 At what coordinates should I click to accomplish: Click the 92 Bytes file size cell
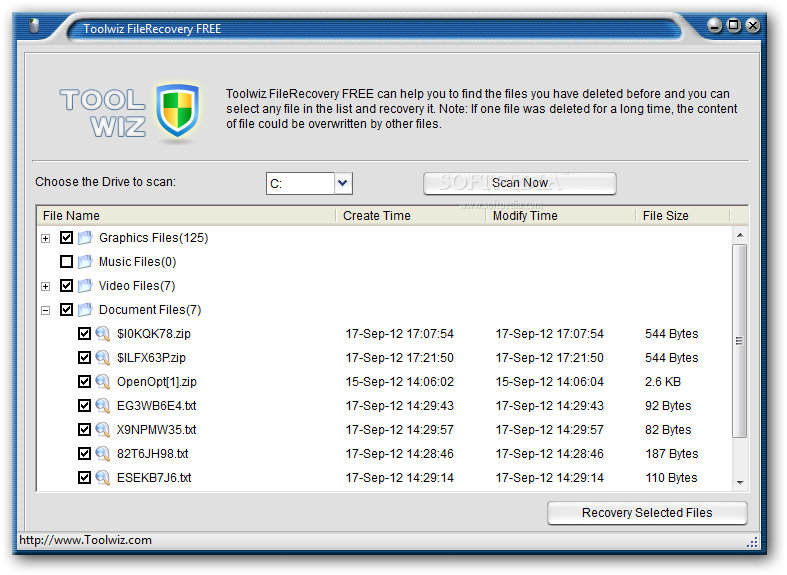click(x=668, y=405)
